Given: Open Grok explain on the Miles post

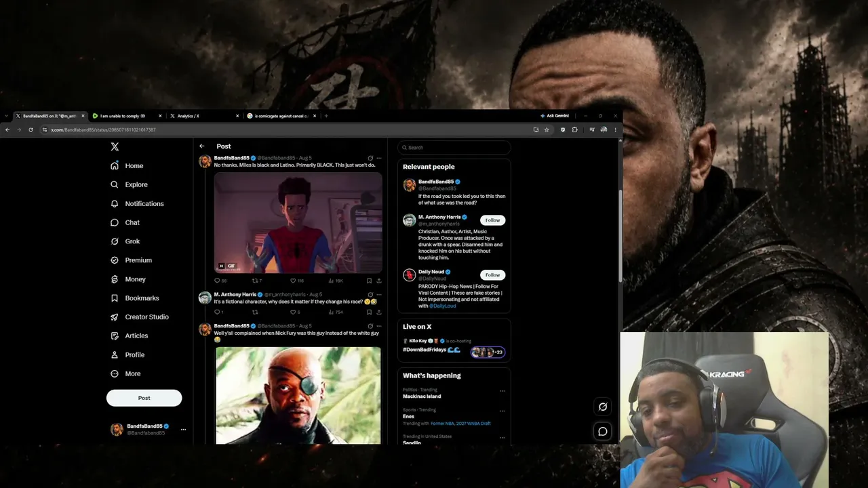Looking at the screenshot, I should point(370,158).
